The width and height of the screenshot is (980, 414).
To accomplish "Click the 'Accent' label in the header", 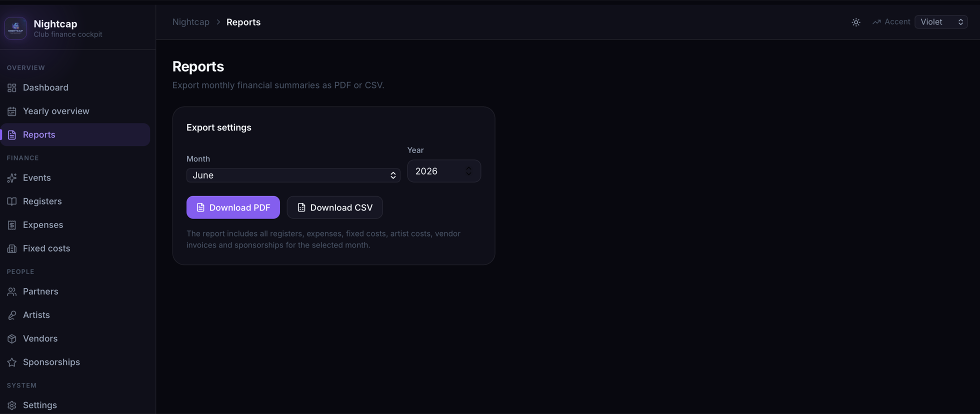I will click(x=897, y=22).
